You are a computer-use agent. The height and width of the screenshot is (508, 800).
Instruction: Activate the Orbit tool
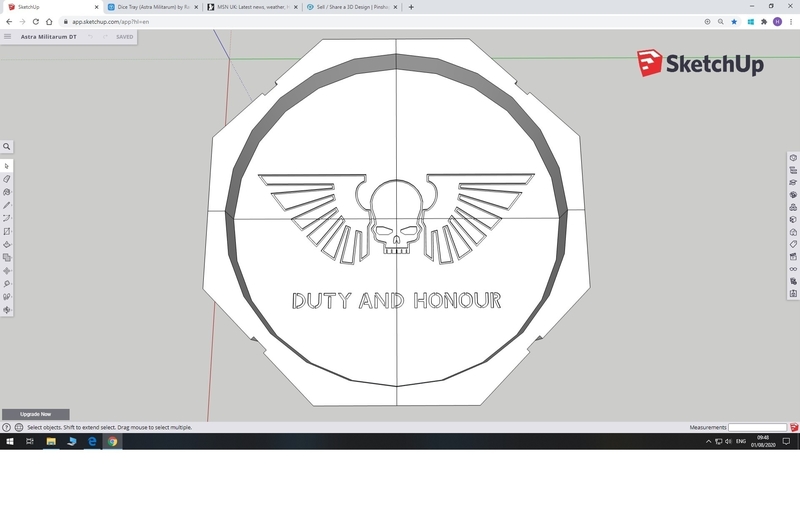7,310
